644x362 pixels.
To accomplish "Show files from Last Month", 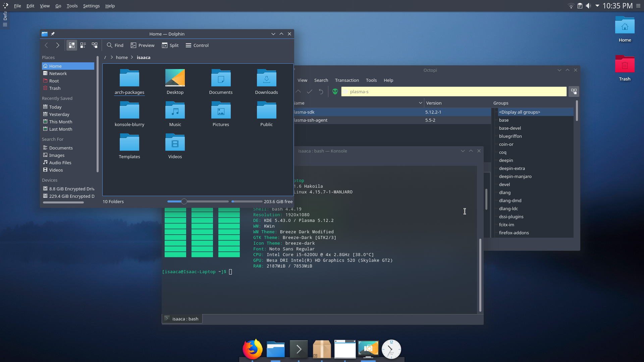I will coord(68,129).
